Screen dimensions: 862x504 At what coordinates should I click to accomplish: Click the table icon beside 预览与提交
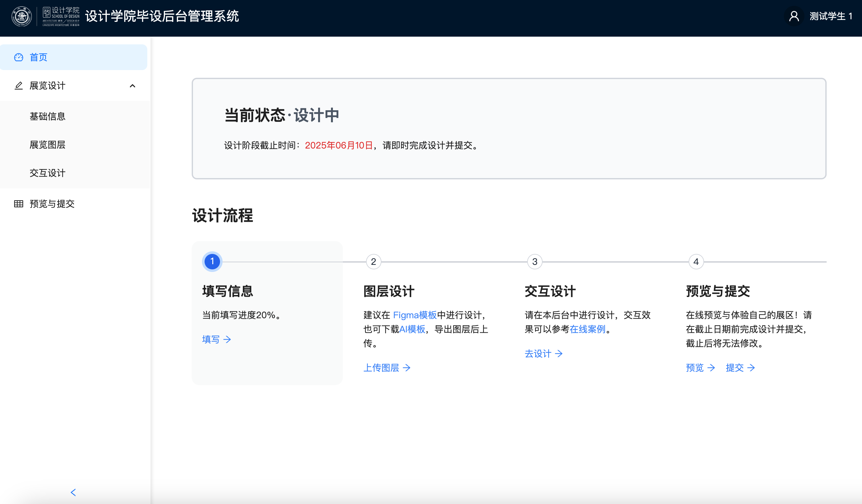(x=18, y=204)
